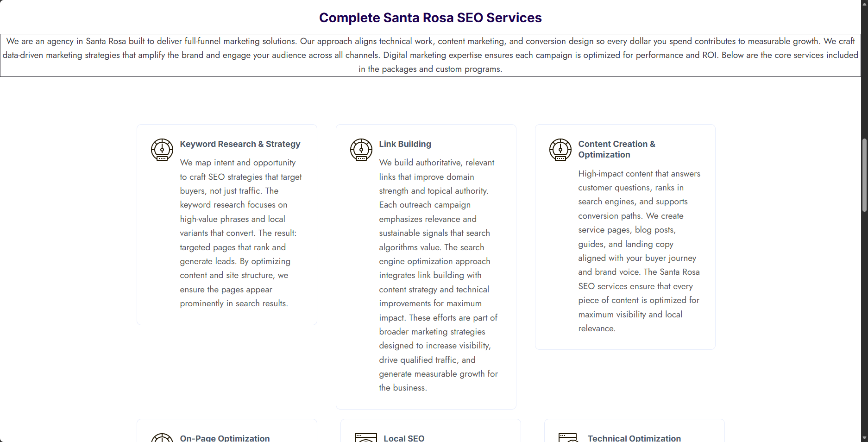The width and height of the screenshot is (868, 442).
Task: Click the Link Building heading
Action: 405,144
